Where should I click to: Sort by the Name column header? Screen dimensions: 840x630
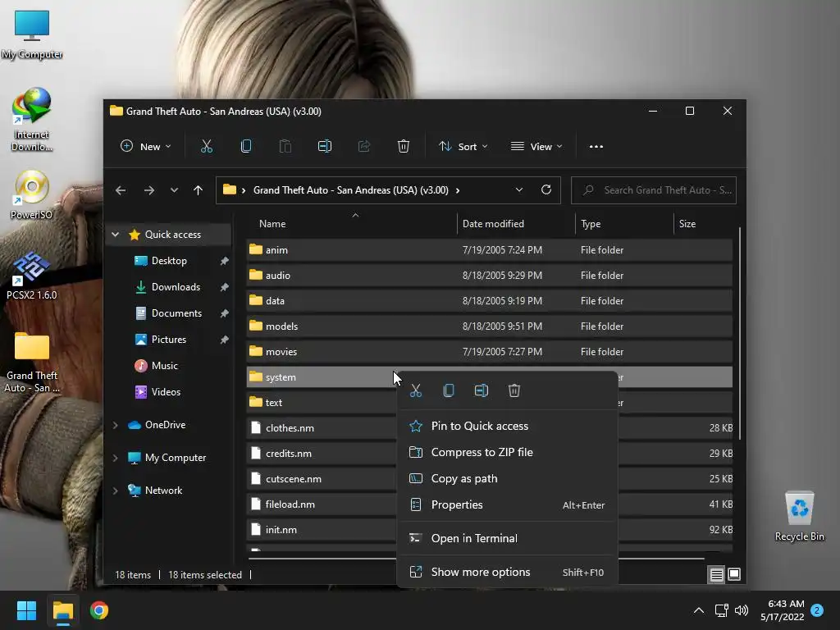(x=351, y=224)
